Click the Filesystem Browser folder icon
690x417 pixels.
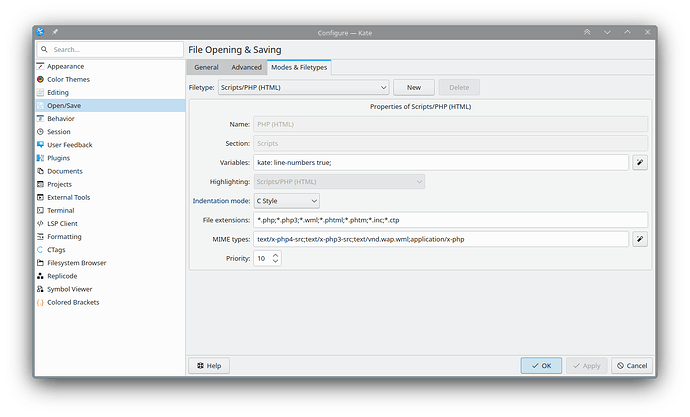[40, 263]
